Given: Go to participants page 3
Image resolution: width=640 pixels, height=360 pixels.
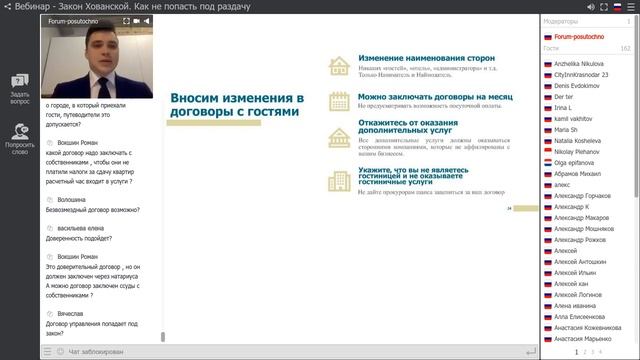Looking at the screenshot, I should (593, 352).
